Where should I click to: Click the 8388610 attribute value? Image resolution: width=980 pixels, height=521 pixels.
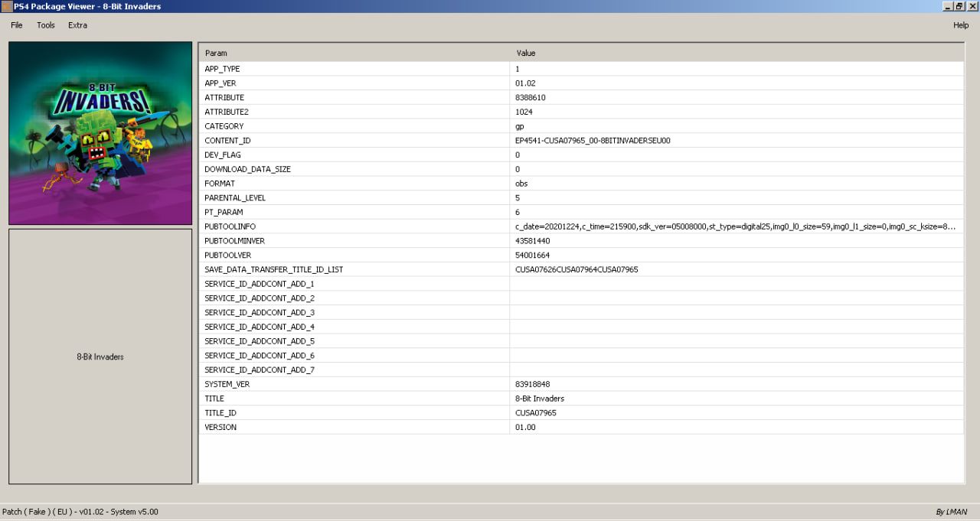click(x=531, y=98)
